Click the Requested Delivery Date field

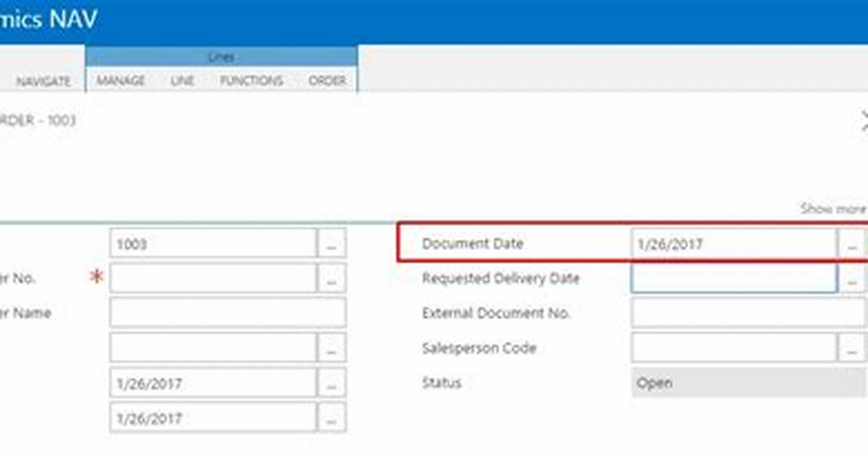(x=734, y=278)
